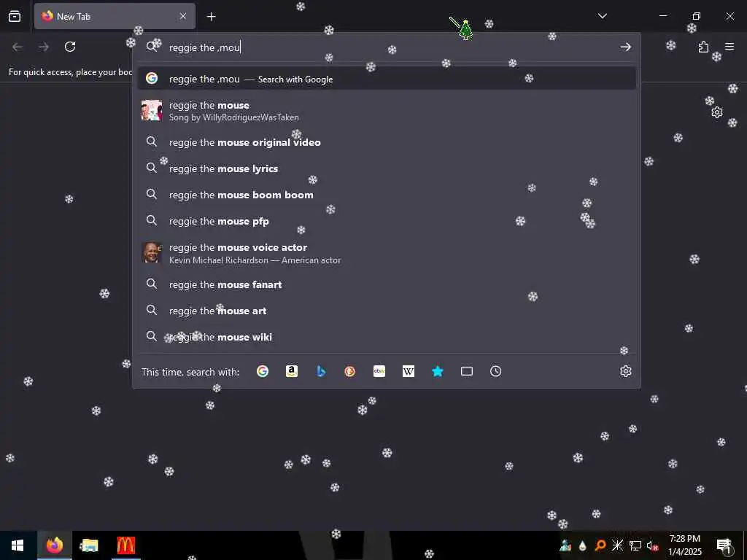
Task: Select 'reggie the mouse wiki' suggestion
Action: pyautogui.click(x=387, y=337)
